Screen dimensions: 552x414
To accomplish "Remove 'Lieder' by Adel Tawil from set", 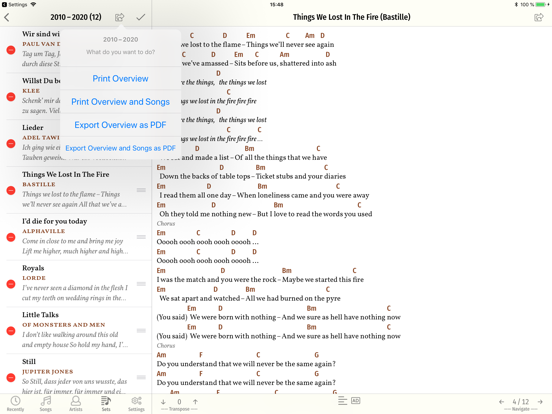I will coord(11,144).
